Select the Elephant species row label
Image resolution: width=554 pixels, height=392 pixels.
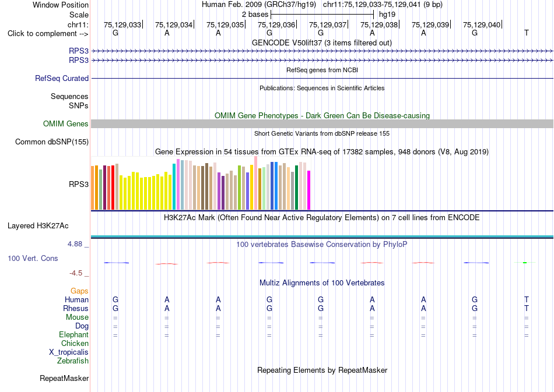coord(74,334)
